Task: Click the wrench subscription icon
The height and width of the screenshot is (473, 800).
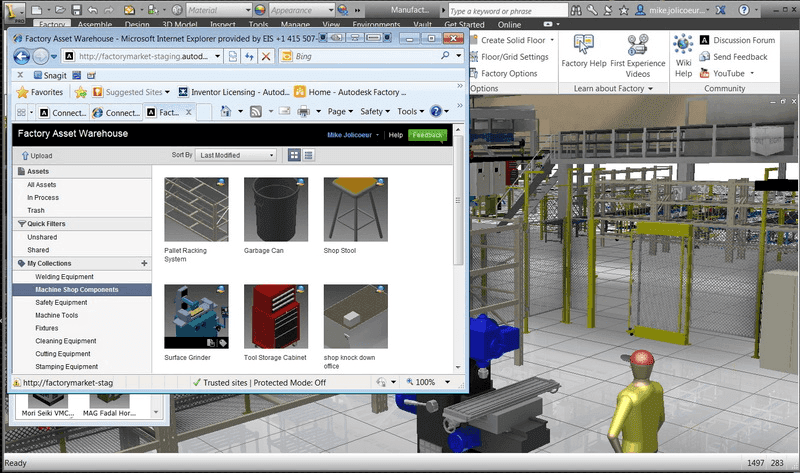Action: [x=592, y=10]
